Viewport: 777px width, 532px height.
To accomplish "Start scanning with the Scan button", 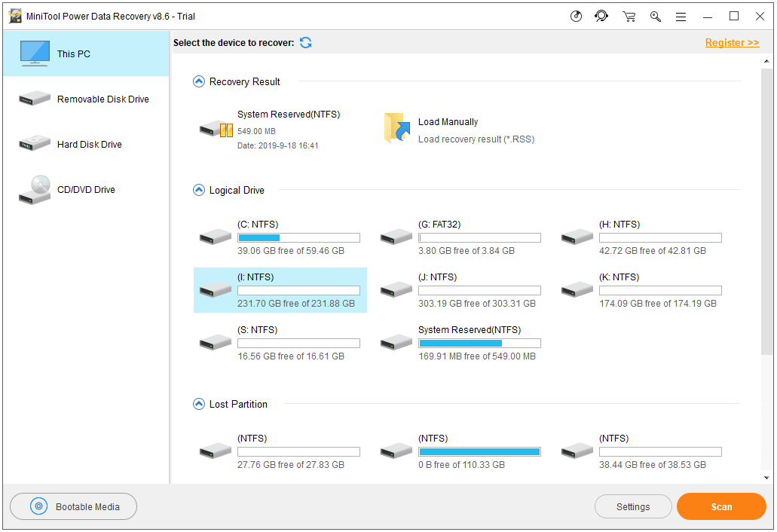I will click(720, 506).
